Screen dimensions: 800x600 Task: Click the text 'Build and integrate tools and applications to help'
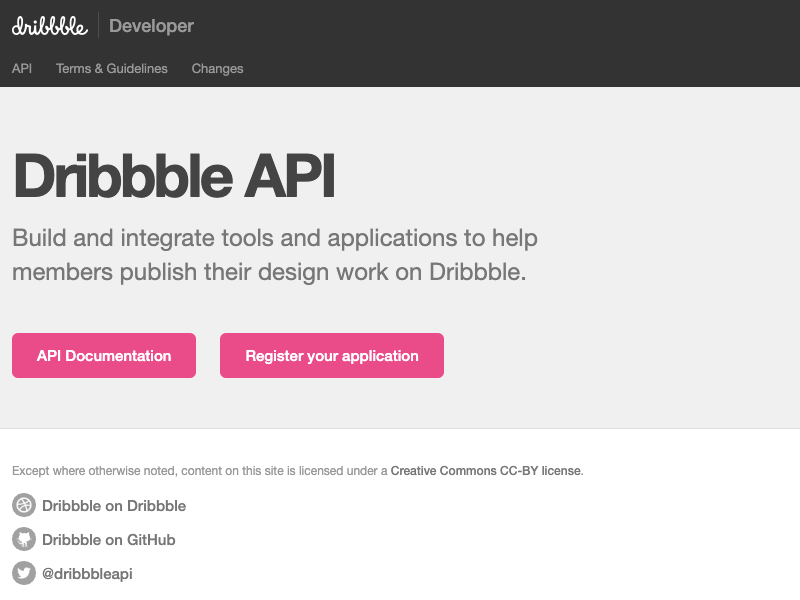(275, 238)
